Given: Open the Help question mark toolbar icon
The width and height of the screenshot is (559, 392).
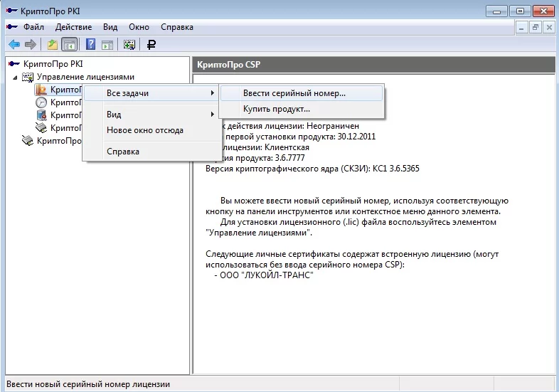Looking at the screenshot, I should click(90, 45).
